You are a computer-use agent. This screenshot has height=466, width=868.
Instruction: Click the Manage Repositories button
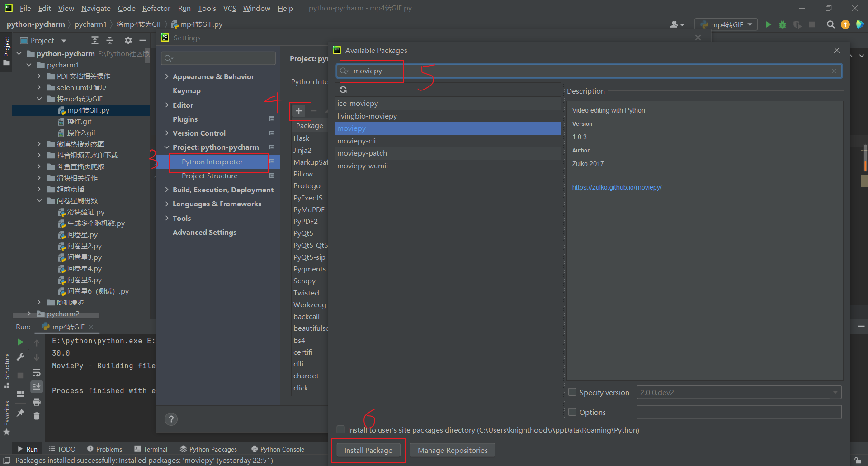[x=453, y=450]
